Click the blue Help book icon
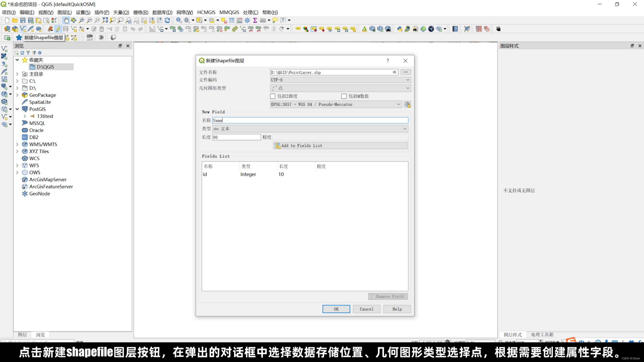The image size is (644, 362). [455, 29]
